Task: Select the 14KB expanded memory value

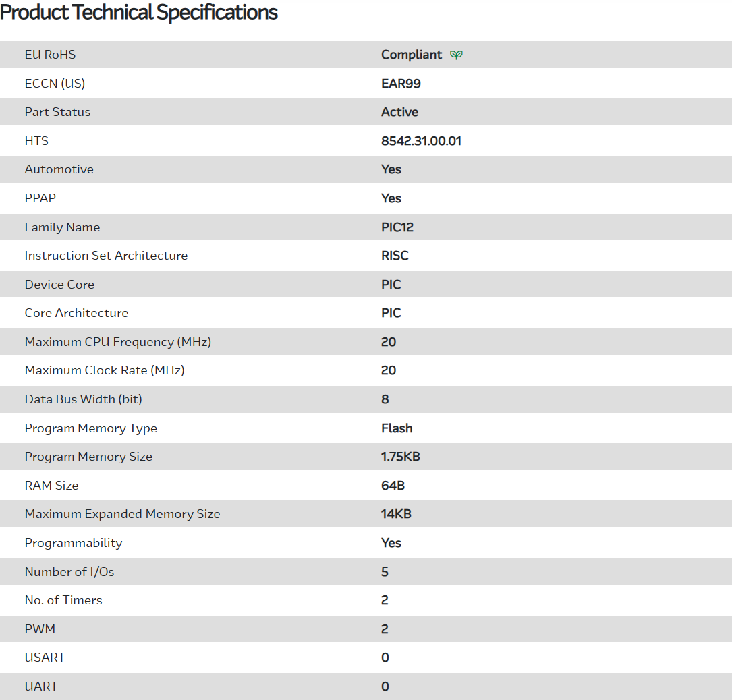Action: 396,514
